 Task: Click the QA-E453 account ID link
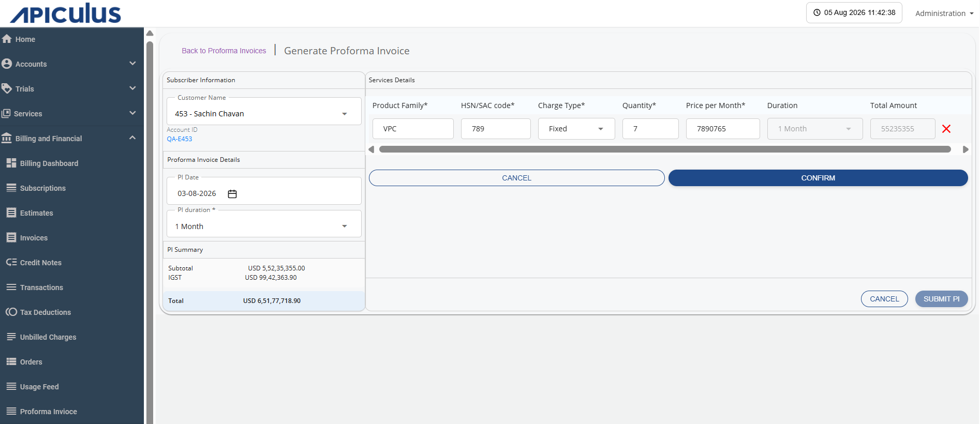pyautogui.click(x=180, y=139)
